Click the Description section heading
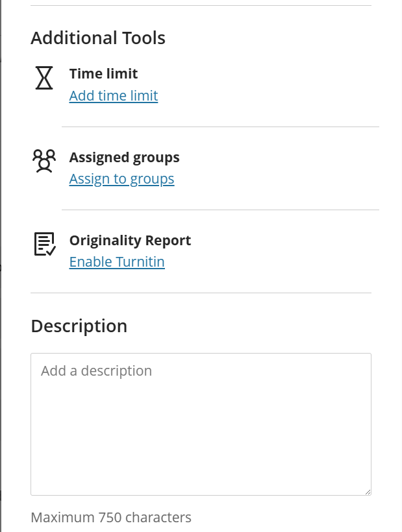The image size is (402, 532). (79, 326)
